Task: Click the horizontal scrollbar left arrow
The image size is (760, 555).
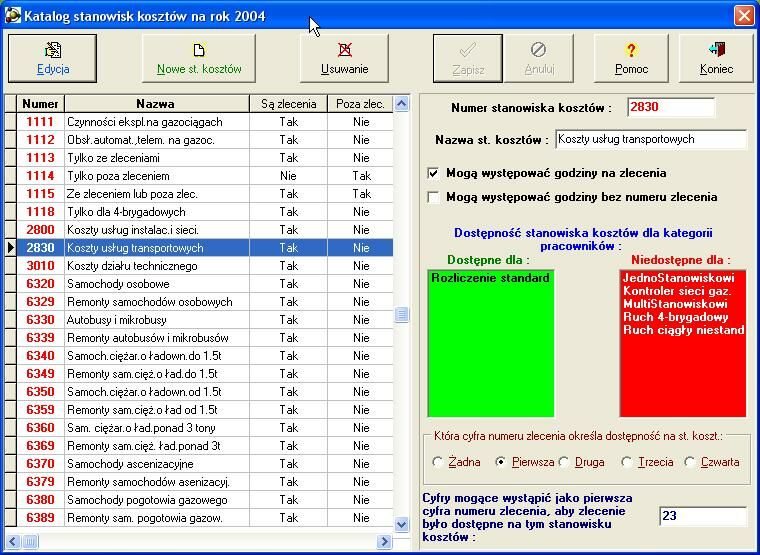Action: 13,541
